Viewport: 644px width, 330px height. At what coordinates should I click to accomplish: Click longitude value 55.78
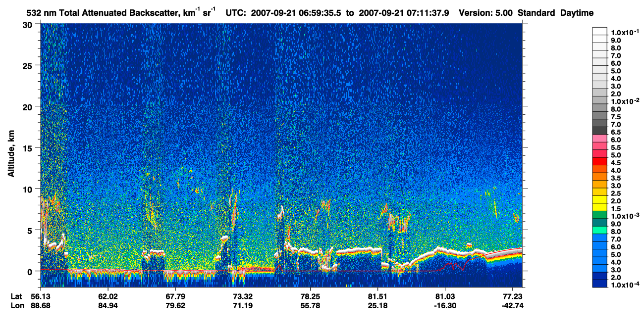(310, 305)
